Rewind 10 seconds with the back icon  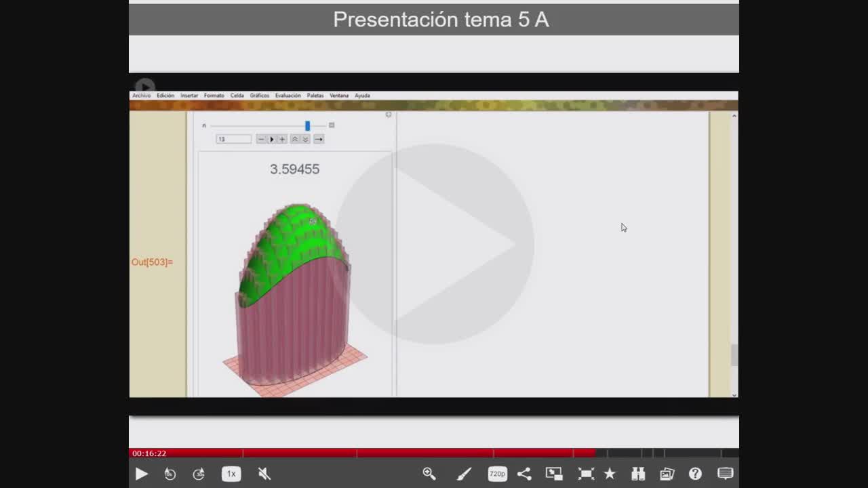tap(170, 474)
